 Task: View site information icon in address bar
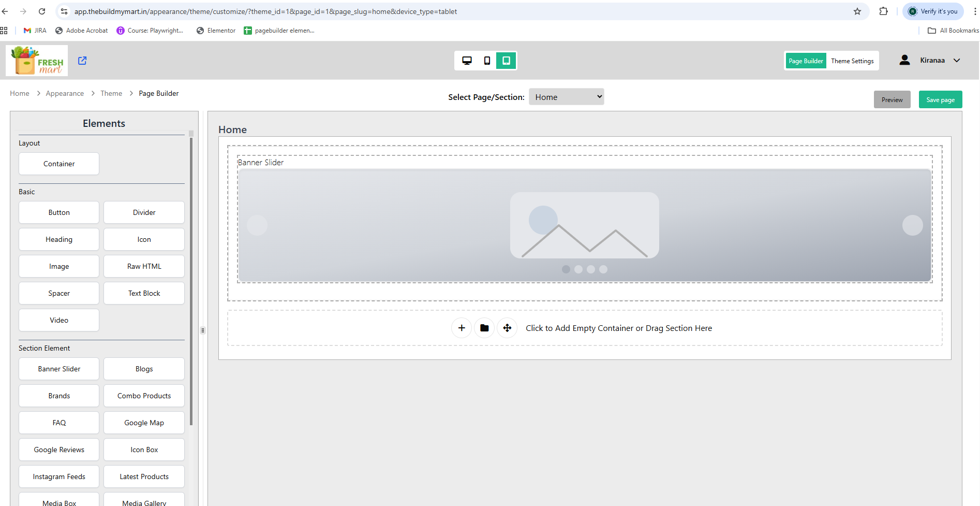[64, 11]
